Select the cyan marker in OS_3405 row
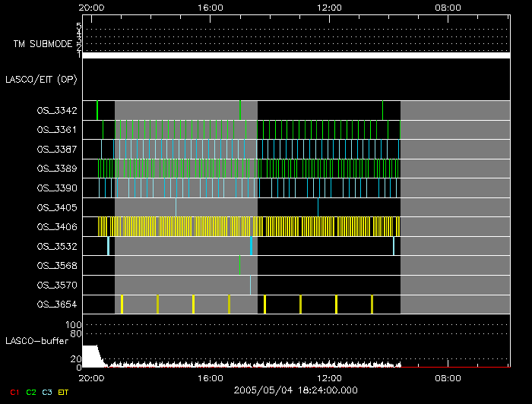 click(x=318, y=207)
